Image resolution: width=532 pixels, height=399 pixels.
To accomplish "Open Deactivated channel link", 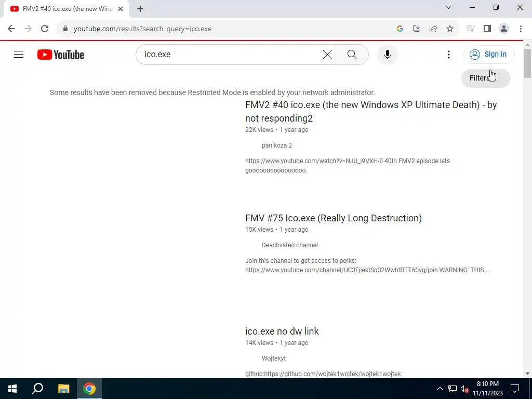I will tap(290, 245).
